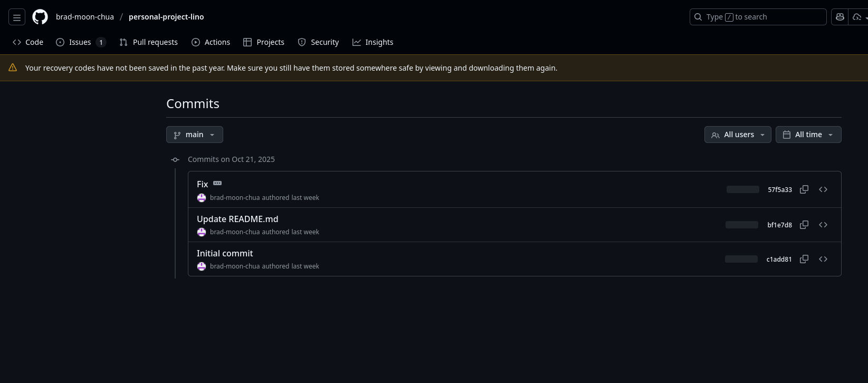This screenshot has width=868, height=383.
Task: Copy full SHA for commit c1add81
Action: tap(804, 259)
